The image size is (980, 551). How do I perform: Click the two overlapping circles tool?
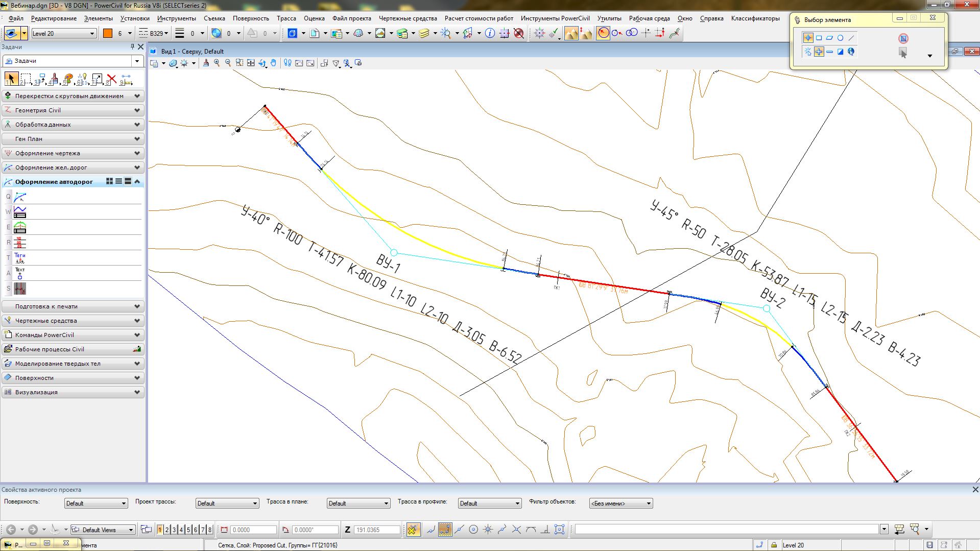(632, 33)
